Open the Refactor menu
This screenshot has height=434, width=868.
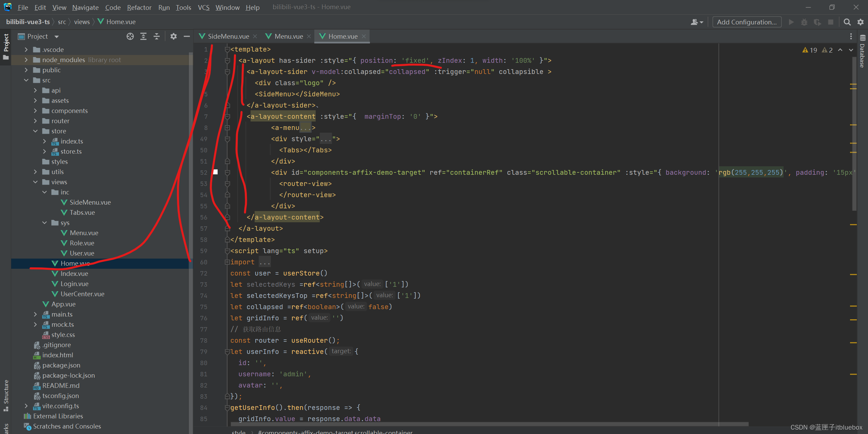[139, 7]
